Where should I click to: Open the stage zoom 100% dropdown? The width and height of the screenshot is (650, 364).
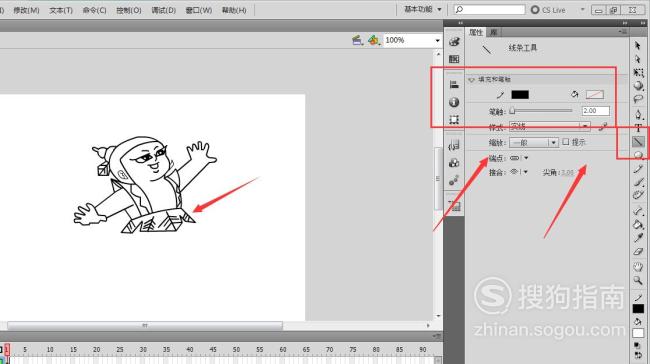pos(437,40)
